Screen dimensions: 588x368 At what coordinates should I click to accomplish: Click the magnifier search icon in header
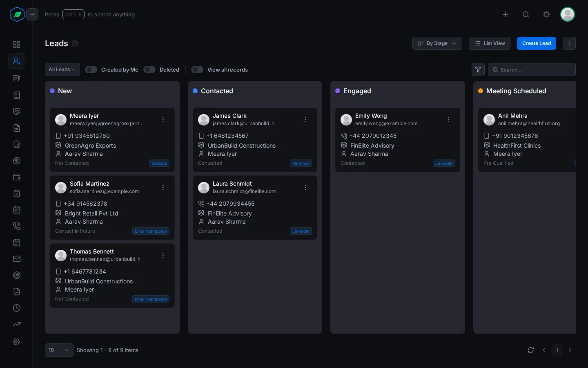tap(526, 14)
